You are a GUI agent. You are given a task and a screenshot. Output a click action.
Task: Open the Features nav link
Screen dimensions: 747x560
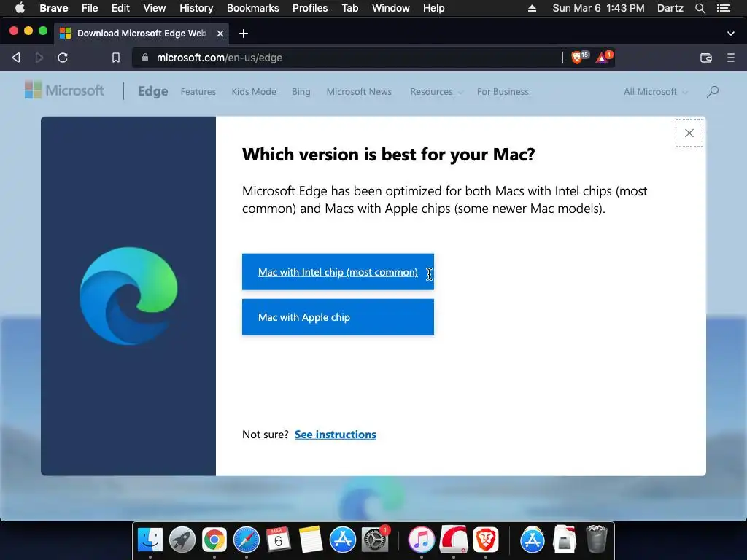[198, 91]
